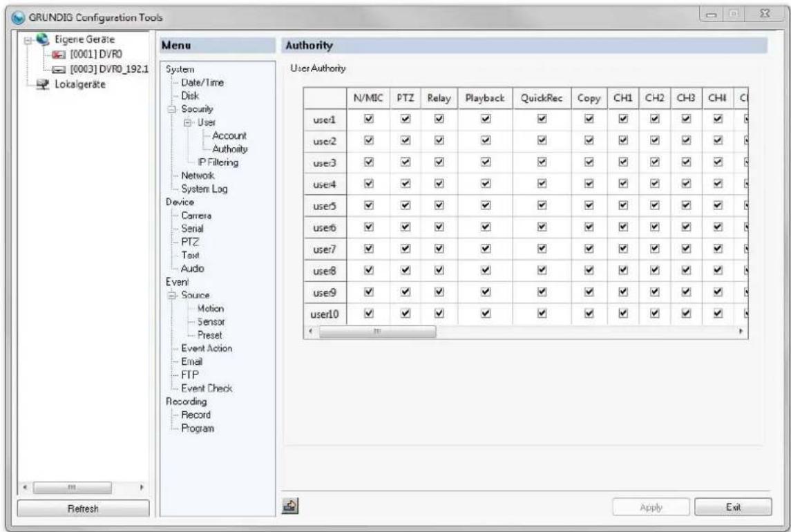Uncheck Relay for user3

(x=439, y=162)
